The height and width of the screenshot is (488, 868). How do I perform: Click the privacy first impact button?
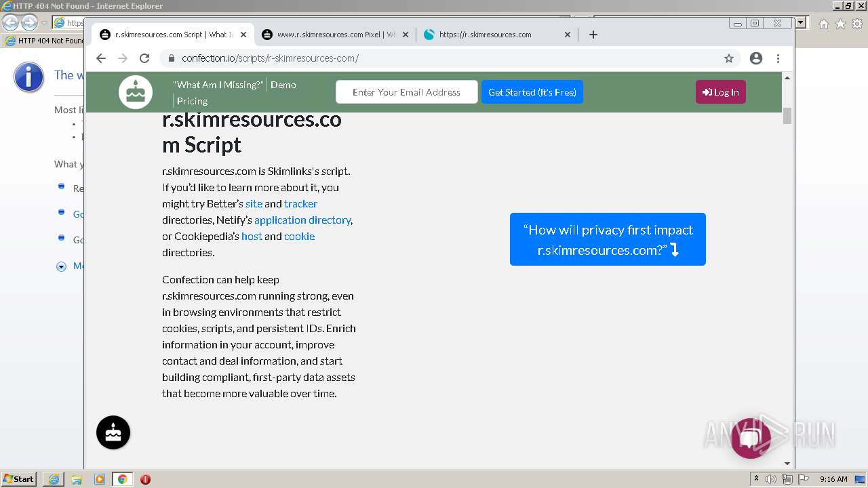click(x=608, y=239)
